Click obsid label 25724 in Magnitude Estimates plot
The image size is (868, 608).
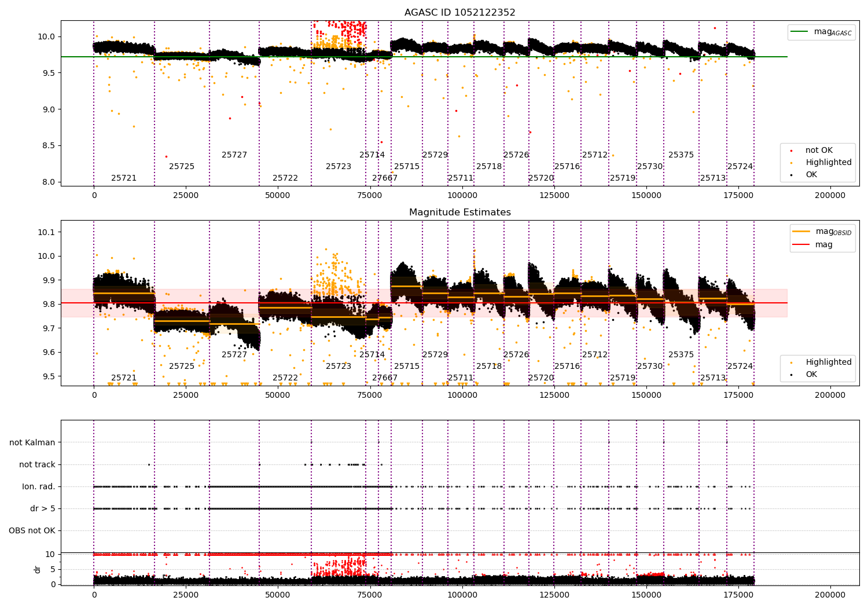tap(740, 367)
